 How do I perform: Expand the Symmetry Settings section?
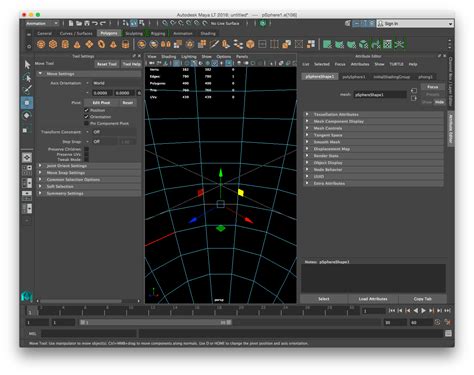click(x=88, y=193)
